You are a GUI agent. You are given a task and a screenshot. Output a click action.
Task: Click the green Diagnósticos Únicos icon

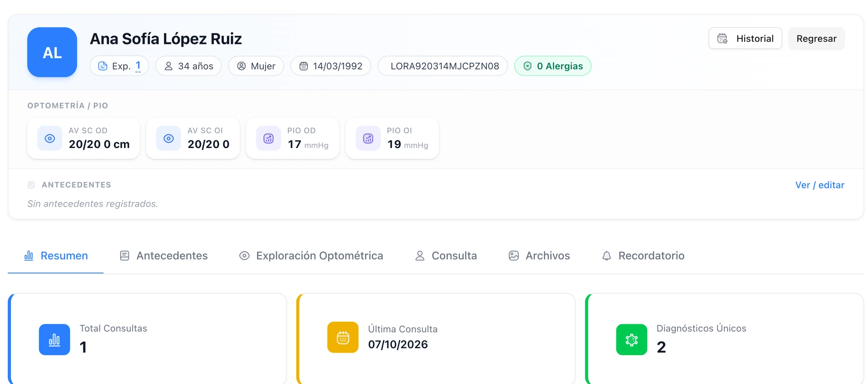pyautogui.click(x=632, y=340)
